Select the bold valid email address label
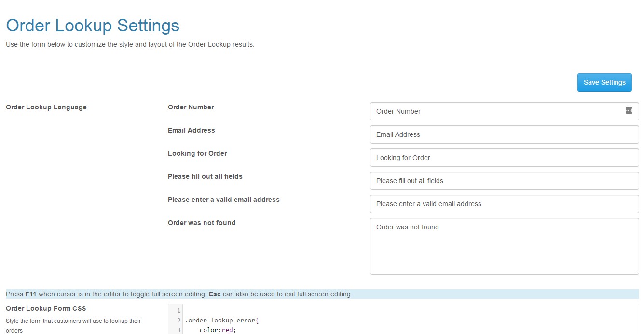The image size is (644, 334). click(224, 200)
